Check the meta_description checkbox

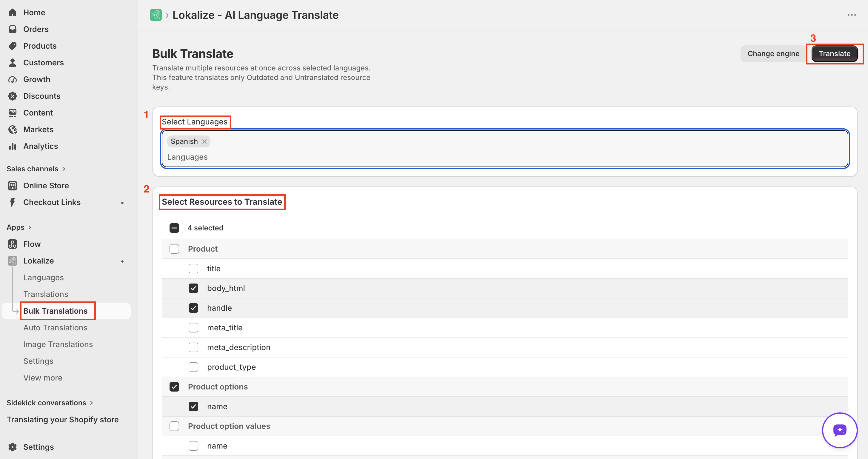[193, 347]
